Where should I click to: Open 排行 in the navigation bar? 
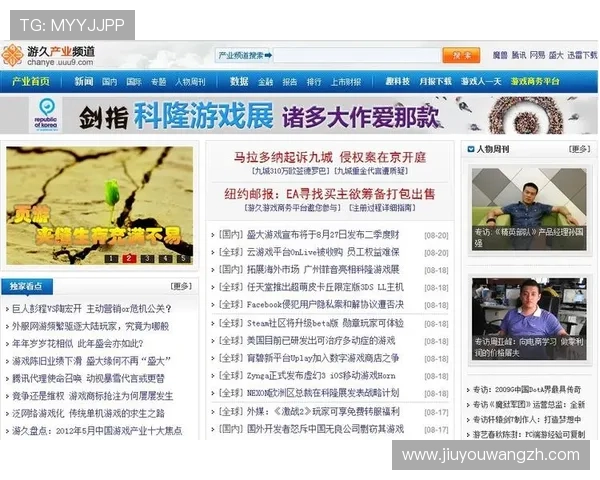pos(314,82)
